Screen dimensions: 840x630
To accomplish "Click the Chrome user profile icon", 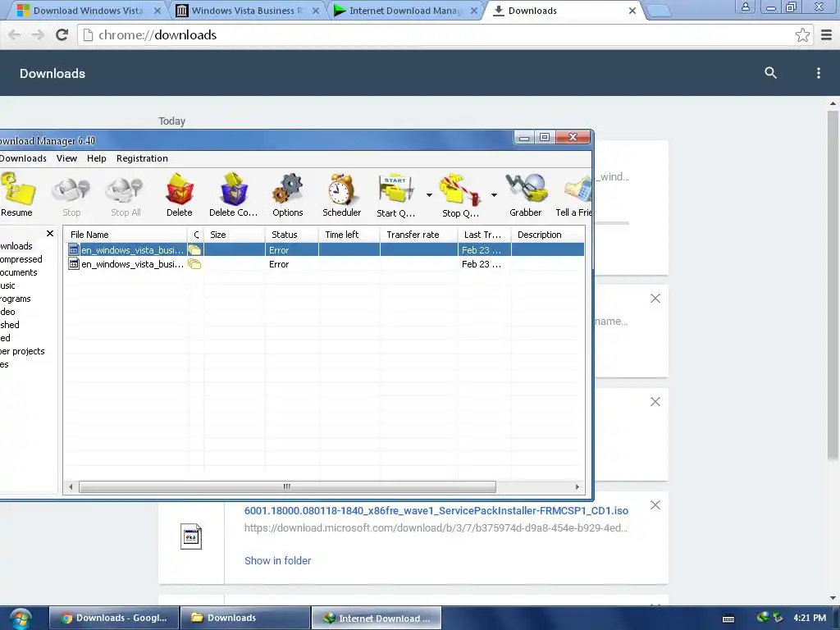I will [x=745, y=7].
